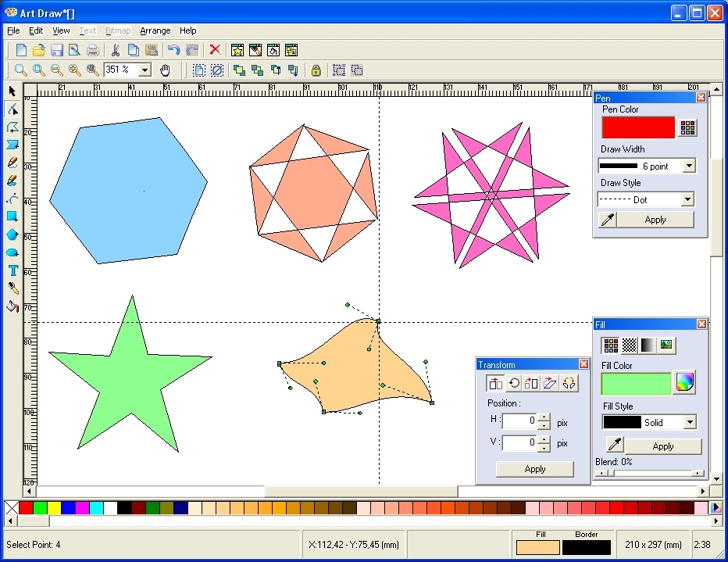Choose the rectangle shape tool
Image resolution: width=728 pixels, height=562 pixels.
point(12,217)
